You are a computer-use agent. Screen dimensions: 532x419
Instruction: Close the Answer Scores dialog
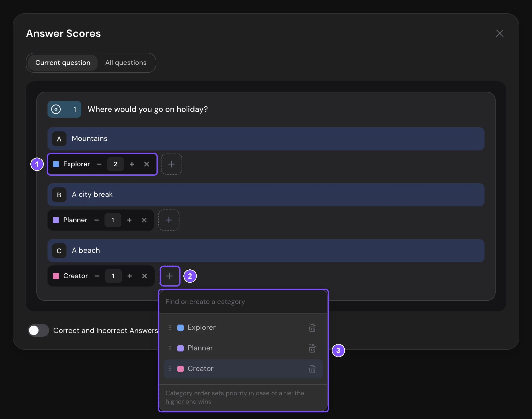(500, 33)
